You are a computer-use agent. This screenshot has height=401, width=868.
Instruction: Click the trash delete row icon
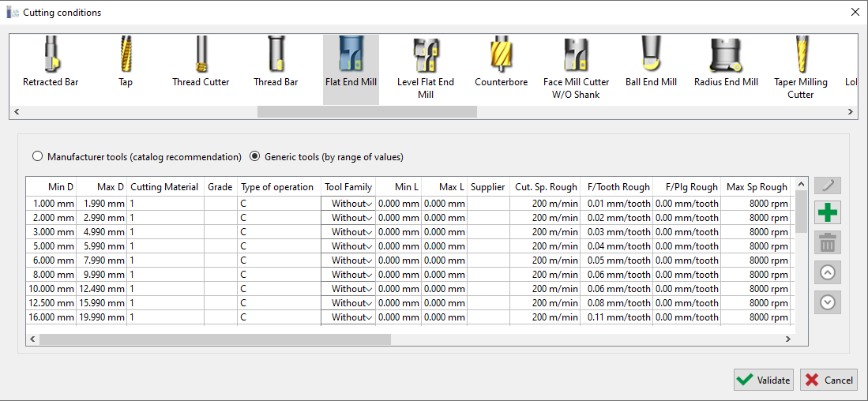(828, 242)
